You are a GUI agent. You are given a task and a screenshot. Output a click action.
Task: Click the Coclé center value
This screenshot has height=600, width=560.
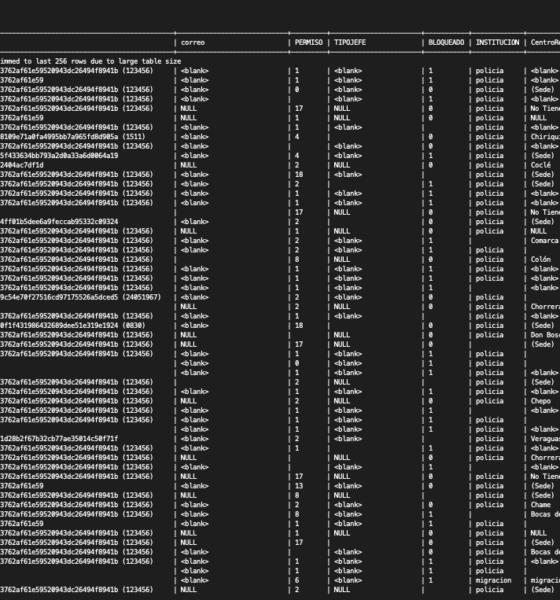[x=540, y=165]
